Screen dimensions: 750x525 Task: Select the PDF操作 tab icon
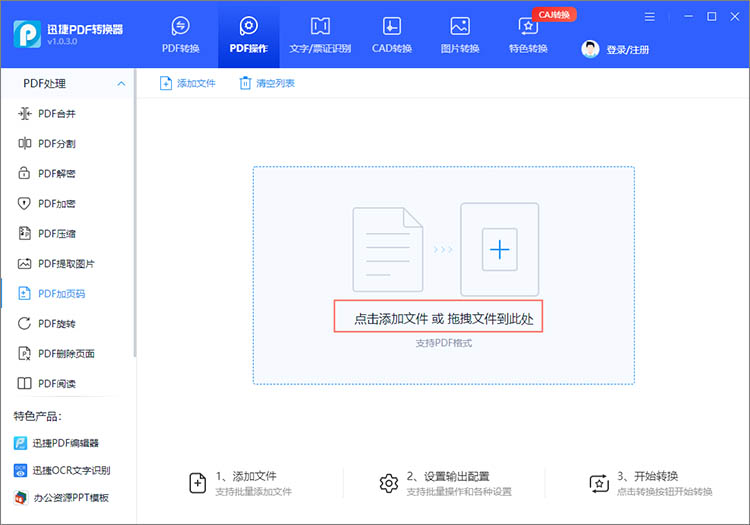click(249, 26)
